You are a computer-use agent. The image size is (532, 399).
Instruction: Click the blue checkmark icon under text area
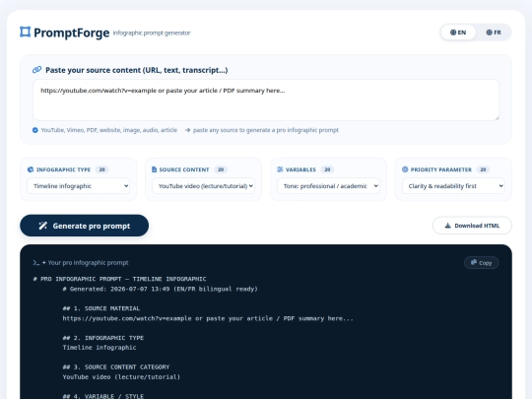pyautogui.click(x=34, y=130)
